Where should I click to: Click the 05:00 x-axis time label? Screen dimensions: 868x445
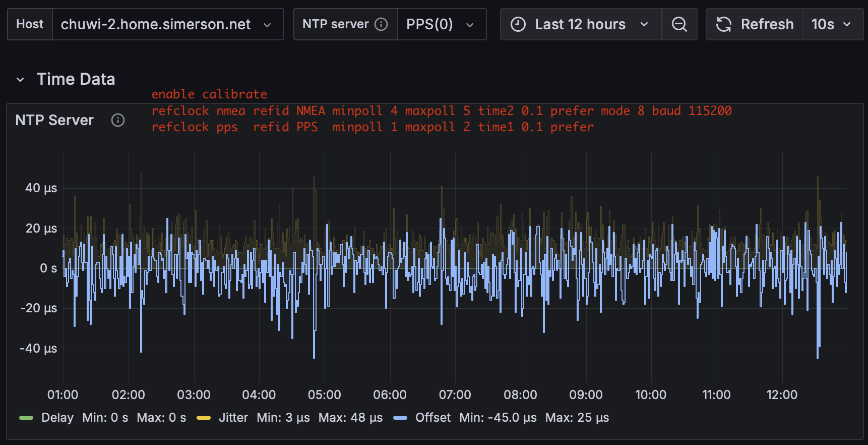[325, 395]
